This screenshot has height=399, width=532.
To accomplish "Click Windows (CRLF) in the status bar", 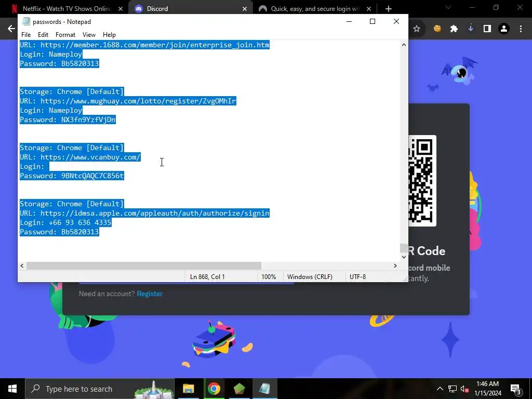I will click(x=310, y=277).
